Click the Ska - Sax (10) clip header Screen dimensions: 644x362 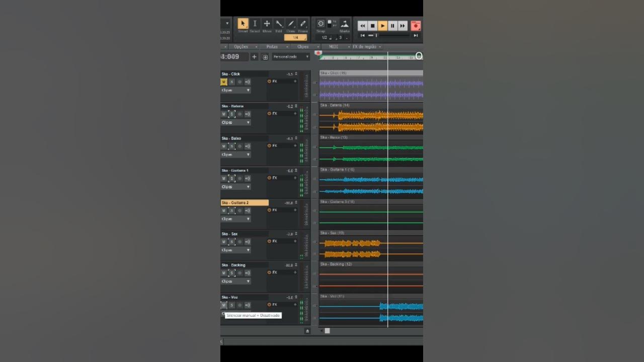(371, 233)
